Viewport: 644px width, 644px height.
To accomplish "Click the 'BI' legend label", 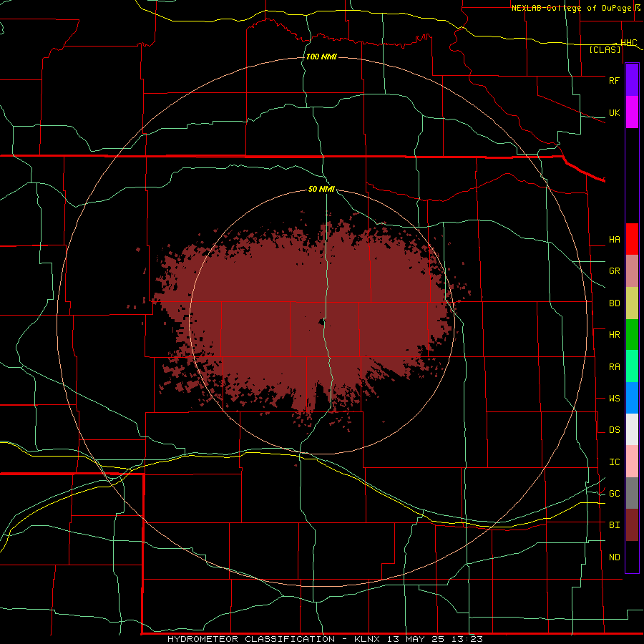I will pos(614,525).
